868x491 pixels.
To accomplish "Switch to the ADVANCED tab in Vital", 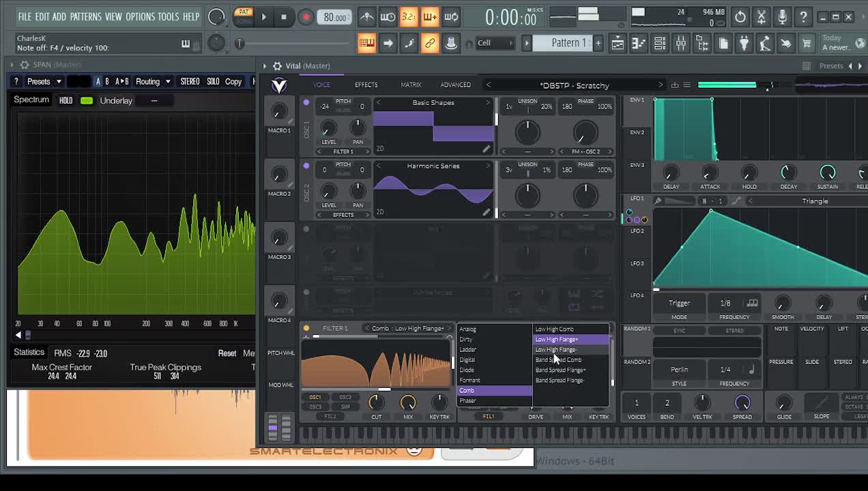I will pyautogui.click(x=455, y=85).
